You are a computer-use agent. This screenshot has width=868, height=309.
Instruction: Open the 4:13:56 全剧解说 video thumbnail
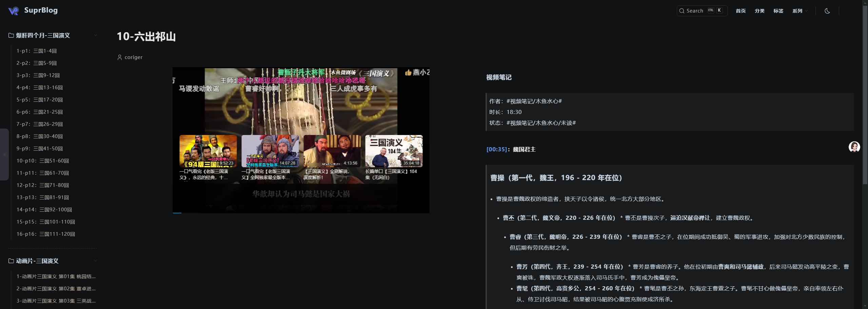coord(332,151)
